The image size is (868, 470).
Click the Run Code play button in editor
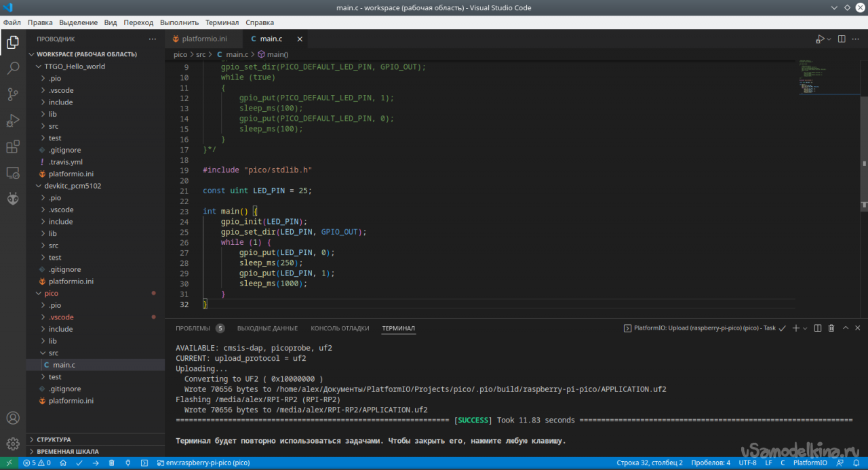[820, 39]
